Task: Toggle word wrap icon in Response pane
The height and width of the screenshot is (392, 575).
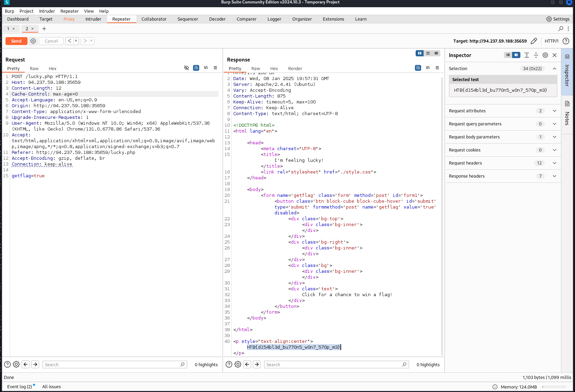Action: pyautogui.click(x=418, y=68)
